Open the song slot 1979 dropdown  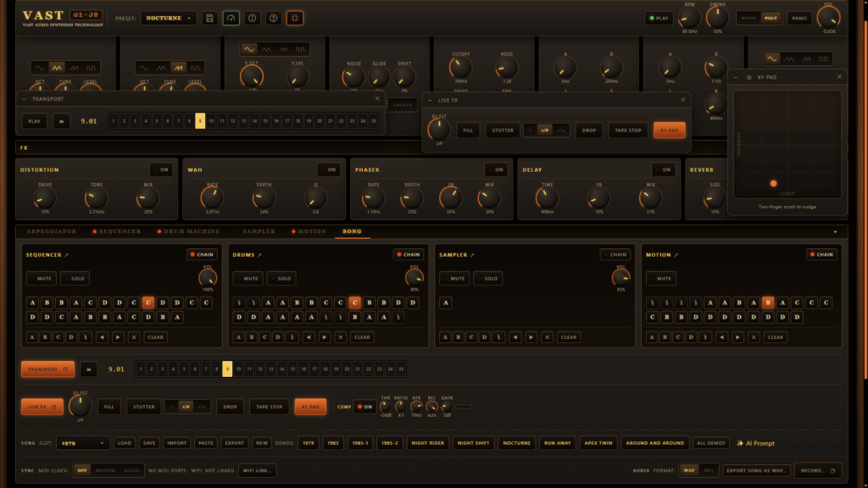(82, 443)
